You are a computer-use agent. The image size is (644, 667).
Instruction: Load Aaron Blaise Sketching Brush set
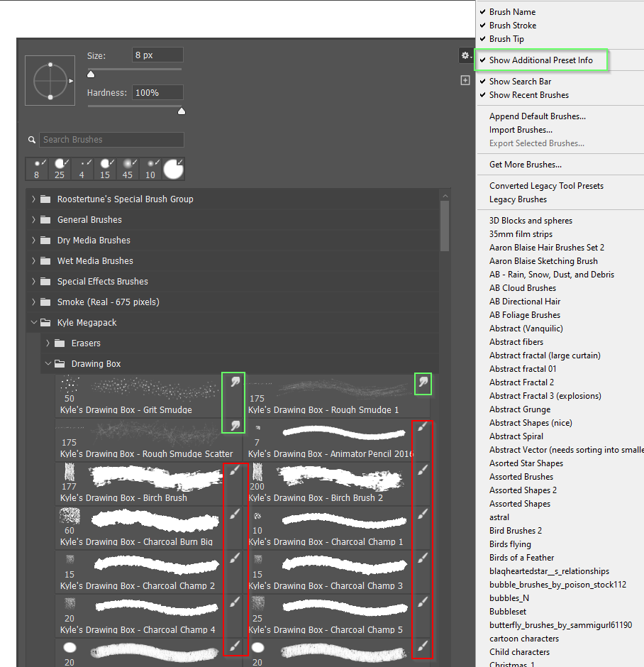tap(543, 260)
